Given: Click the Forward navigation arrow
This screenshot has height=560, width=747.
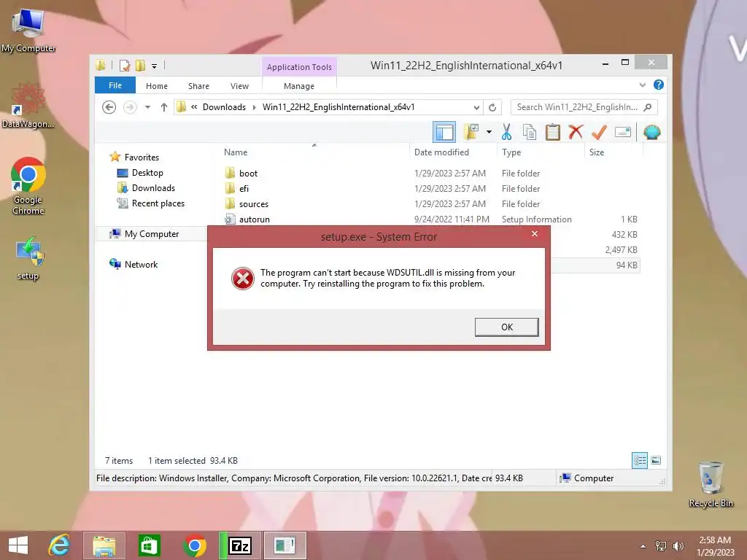Looking at the screenshot, I should point(130,107).
